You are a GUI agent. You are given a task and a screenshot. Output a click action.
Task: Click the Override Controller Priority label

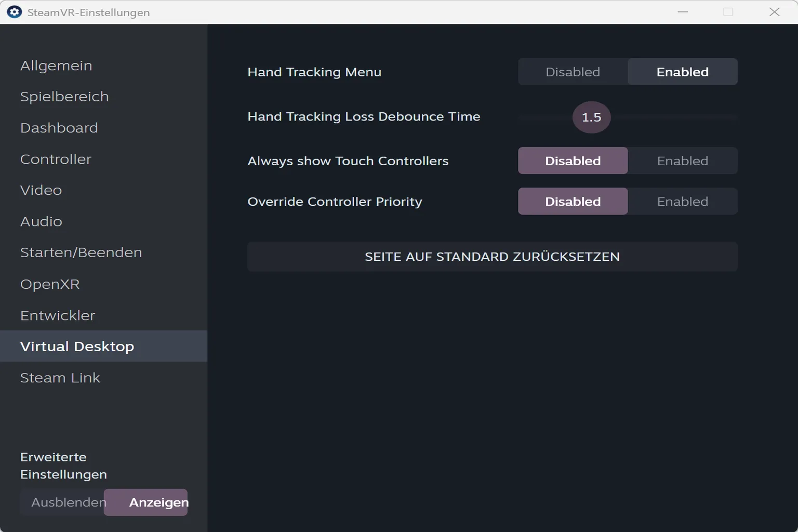click(x=335, y=202)
